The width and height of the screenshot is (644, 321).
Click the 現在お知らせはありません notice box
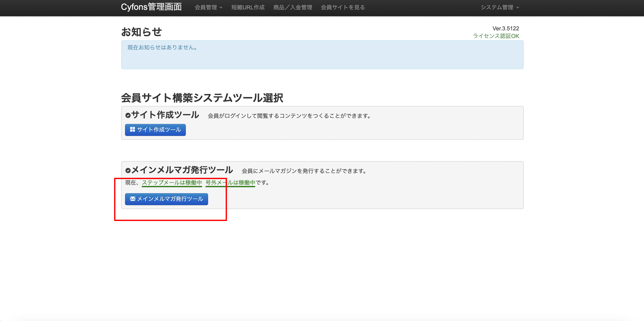[322, 55]
